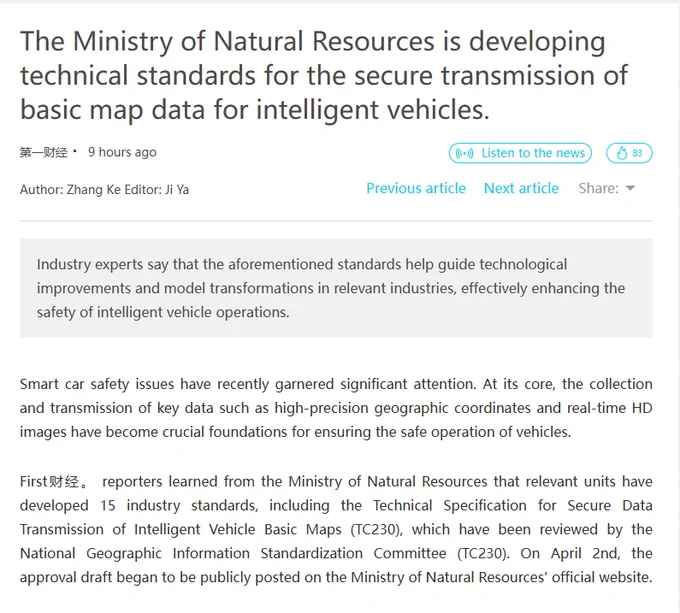Click the Author: Zhang Ke Editor: Ji Ya line
Image resolution: width=680 pixels, height=613 pixels.
pos(105,189)
